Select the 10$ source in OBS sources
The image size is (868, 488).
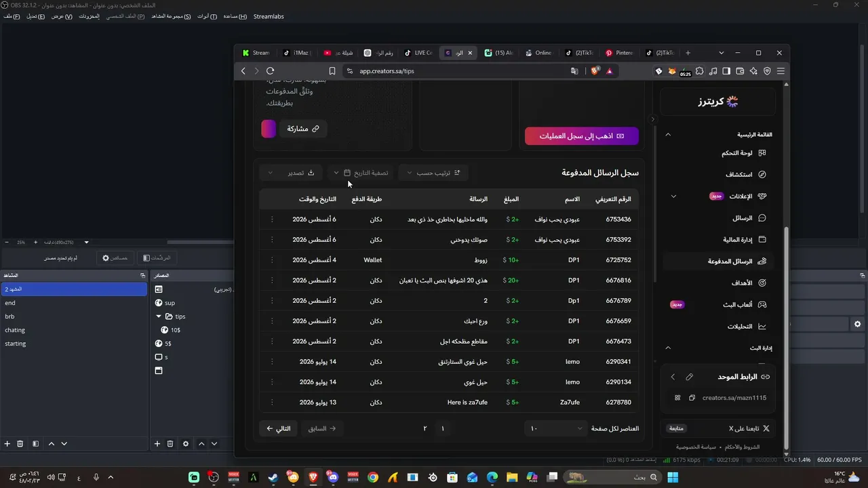click(x=176, y=330)
